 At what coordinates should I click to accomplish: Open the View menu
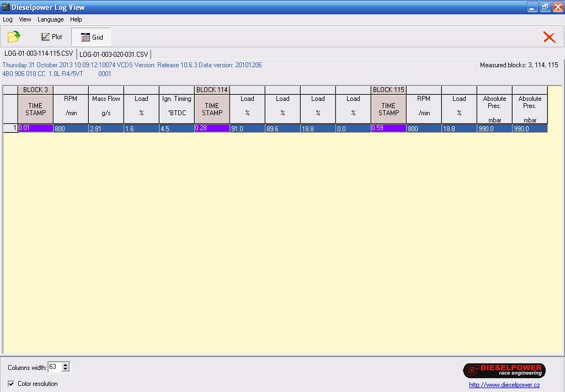[25, 19]
